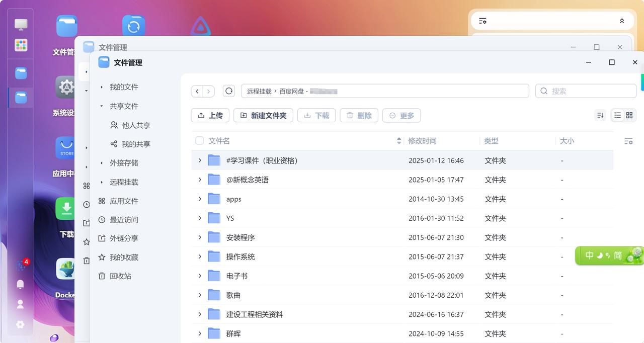Click the 下载 download button
The height and width of the screenshot is (343, 644).
tap(316, 115)
